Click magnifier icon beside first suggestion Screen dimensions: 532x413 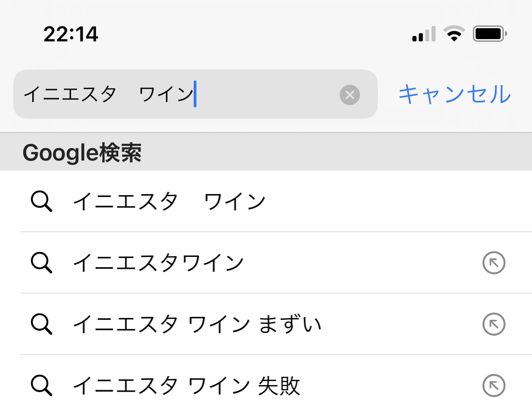(x=41, y=201)
